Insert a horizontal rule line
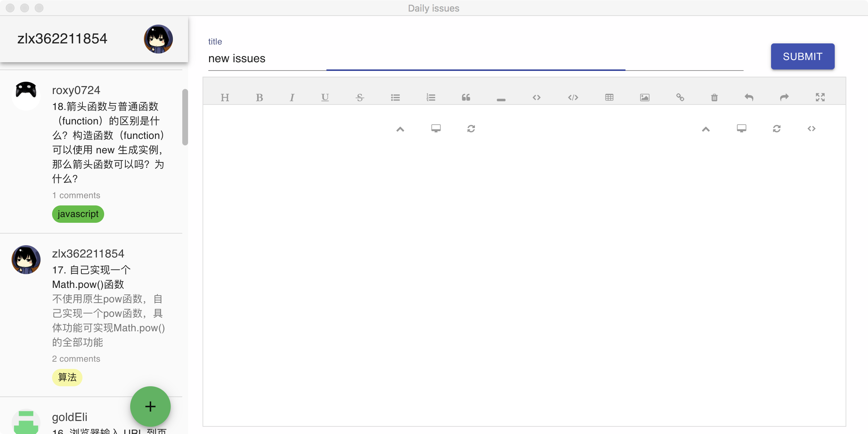This screenshot has width=868, height=434. (501, 99)
